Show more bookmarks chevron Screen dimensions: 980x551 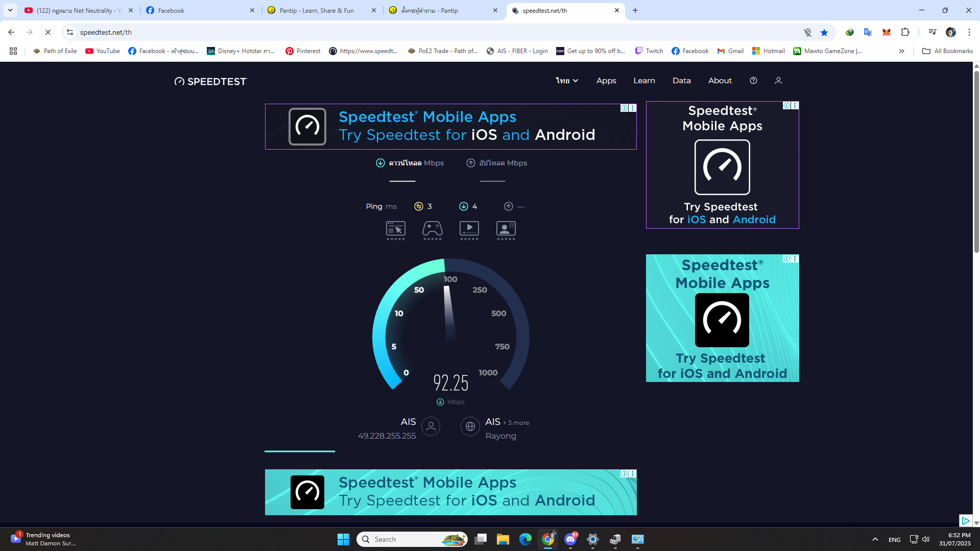[902, 51]
